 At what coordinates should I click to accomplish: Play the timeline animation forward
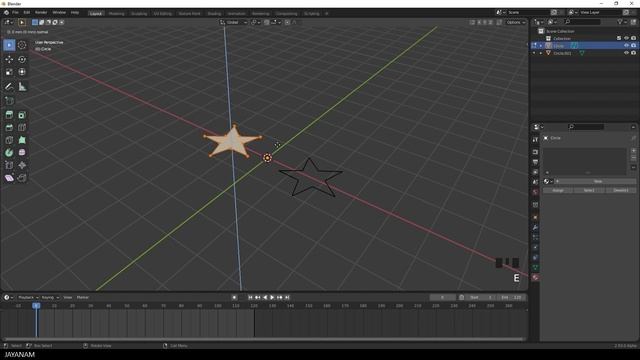coord(272,298)
